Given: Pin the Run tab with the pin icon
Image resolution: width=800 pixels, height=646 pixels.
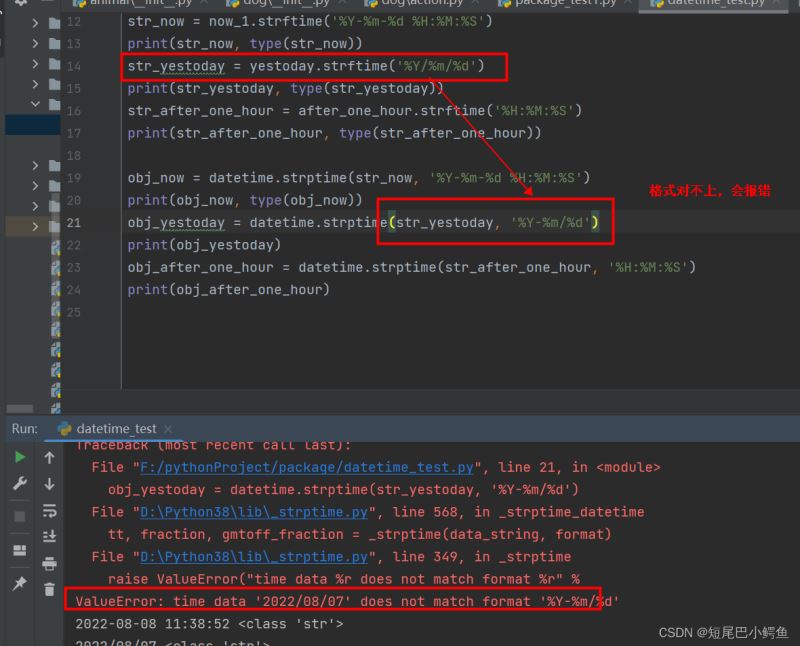Looking at the screenshot, I should (x=20, y=583).
